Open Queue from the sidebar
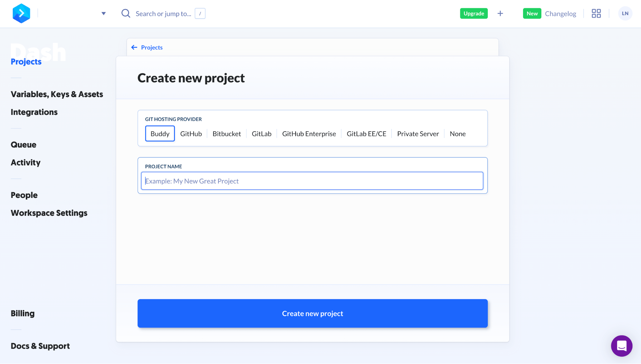Image resolution: width=641 pixels, height=364 pixels. (23, 145)
